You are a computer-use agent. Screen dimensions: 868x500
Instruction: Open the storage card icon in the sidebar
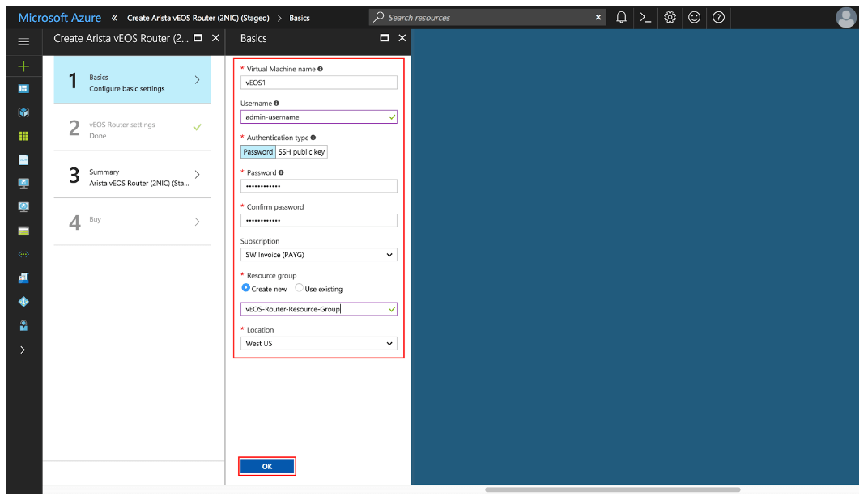pos(23,231)
